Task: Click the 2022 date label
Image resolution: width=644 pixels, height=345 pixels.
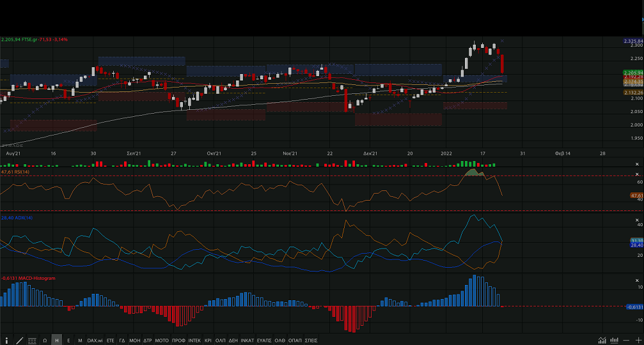Action: click(446, 153)
